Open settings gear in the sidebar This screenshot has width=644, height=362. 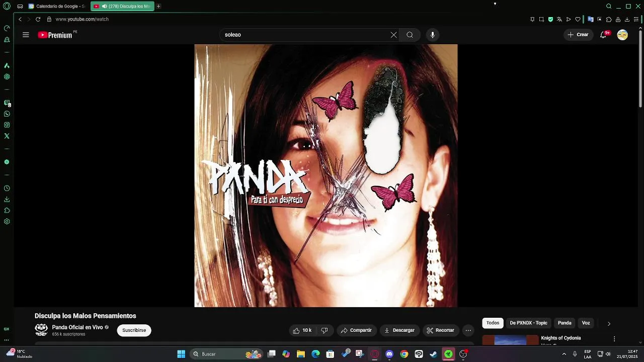7,222
